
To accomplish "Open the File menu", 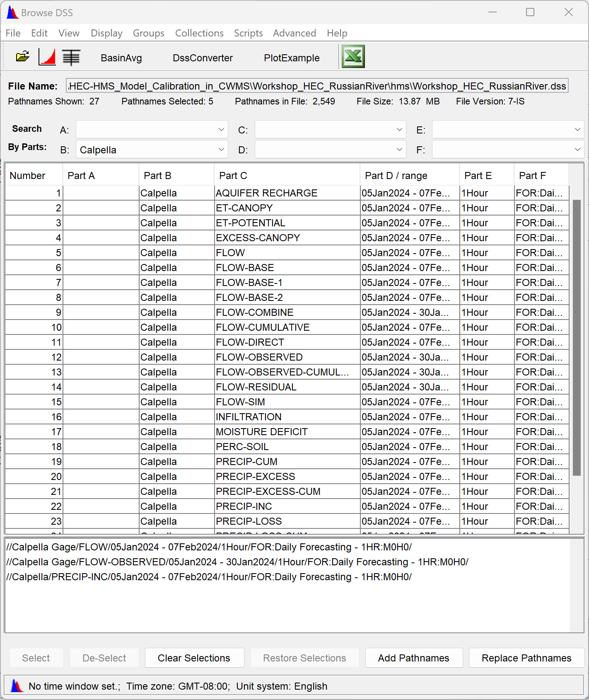I will click(x=13, y=33).
